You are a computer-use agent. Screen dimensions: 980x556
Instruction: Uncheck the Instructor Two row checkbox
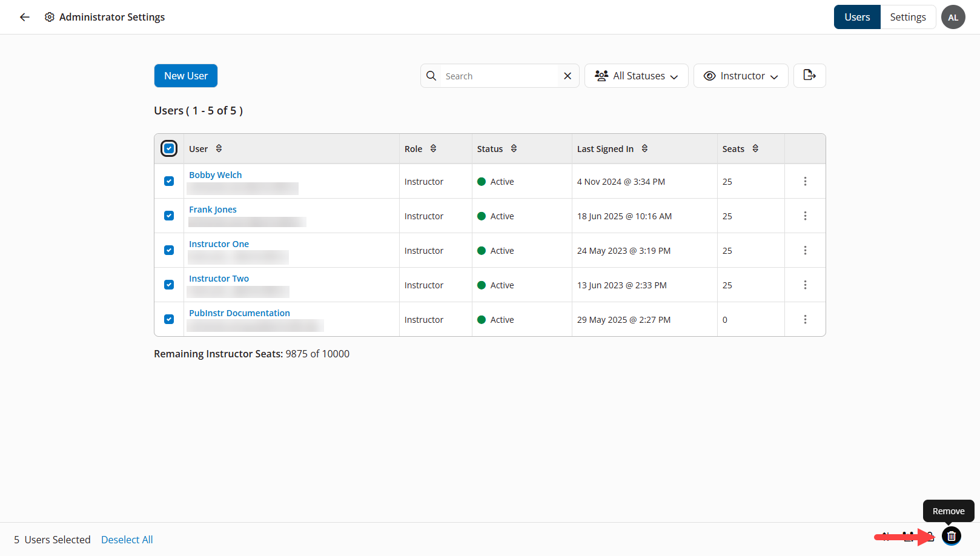169,285
